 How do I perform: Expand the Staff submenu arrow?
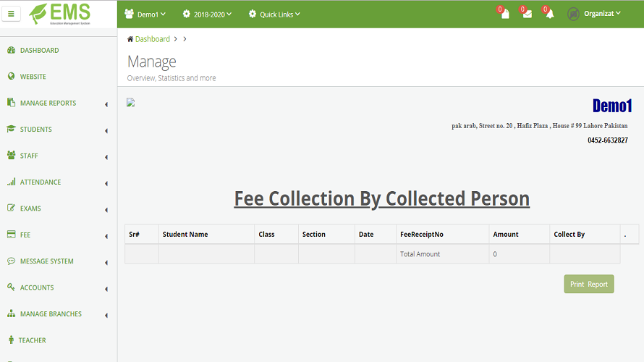(x=106, y=157)
